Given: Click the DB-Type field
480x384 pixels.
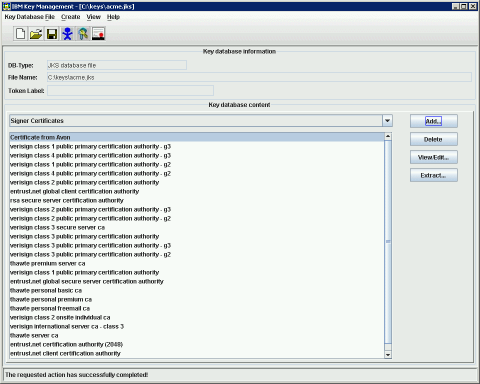Looking at the screenshot, I should 117,65.
